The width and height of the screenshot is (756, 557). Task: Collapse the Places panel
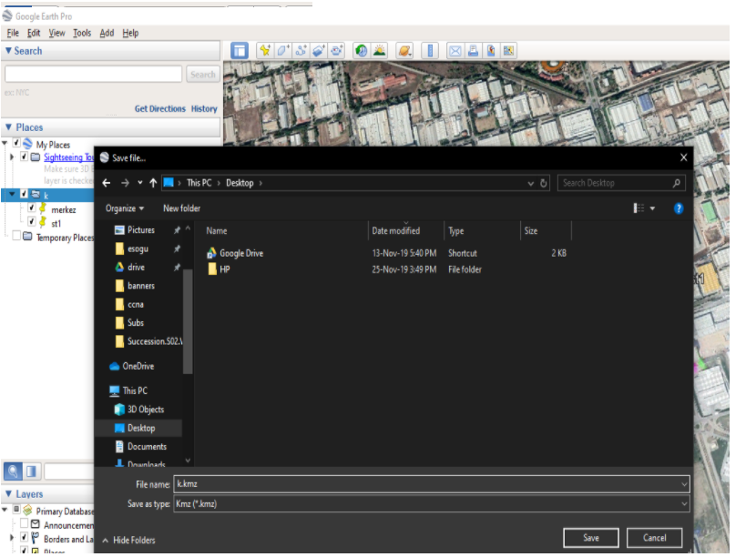click(8, 127)
